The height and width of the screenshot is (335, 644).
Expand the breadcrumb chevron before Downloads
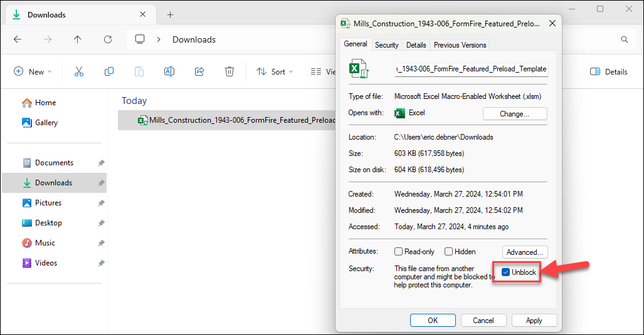tap(159, 39)
